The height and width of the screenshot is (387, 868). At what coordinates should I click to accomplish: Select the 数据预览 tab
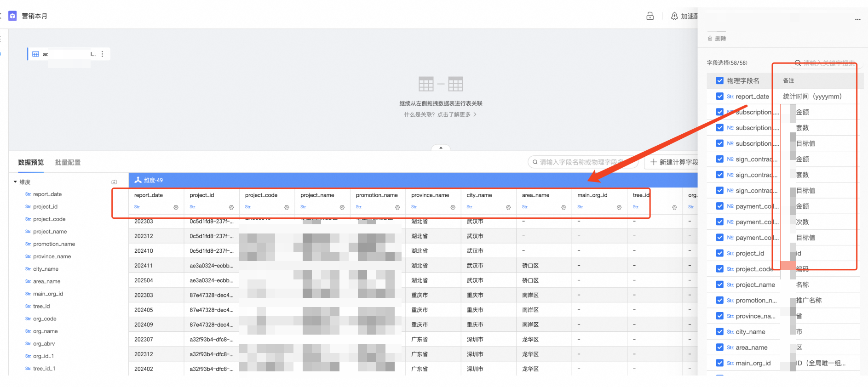pyautogui.click(x=31, y=163)
